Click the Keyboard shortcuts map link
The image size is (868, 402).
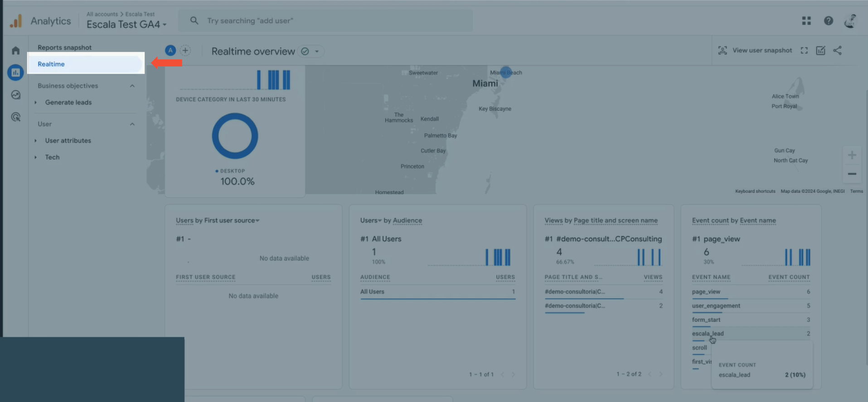pos(755,191)
